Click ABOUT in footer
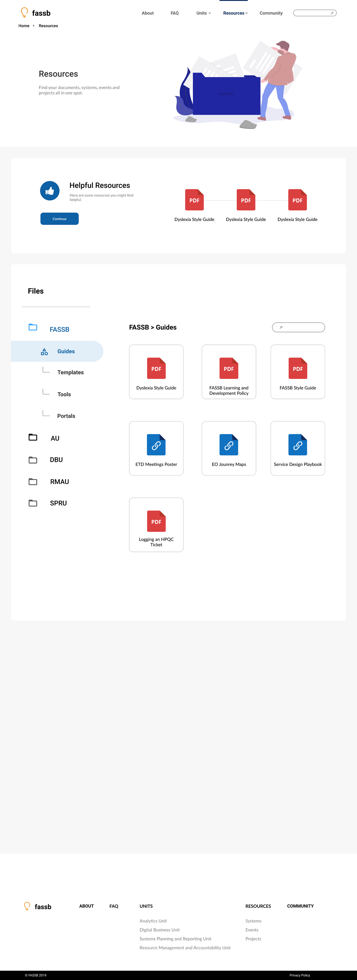357x980 pixels. coord(86,906)
